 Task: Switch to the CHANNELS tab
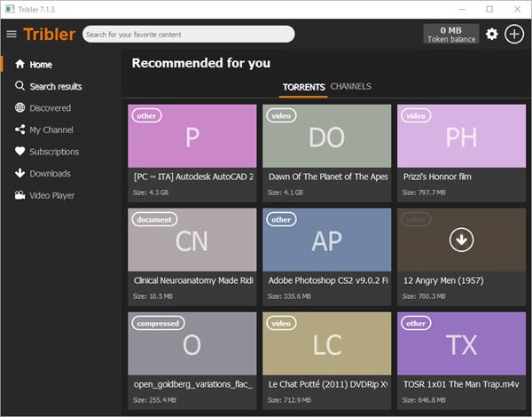tap(351, 86)
